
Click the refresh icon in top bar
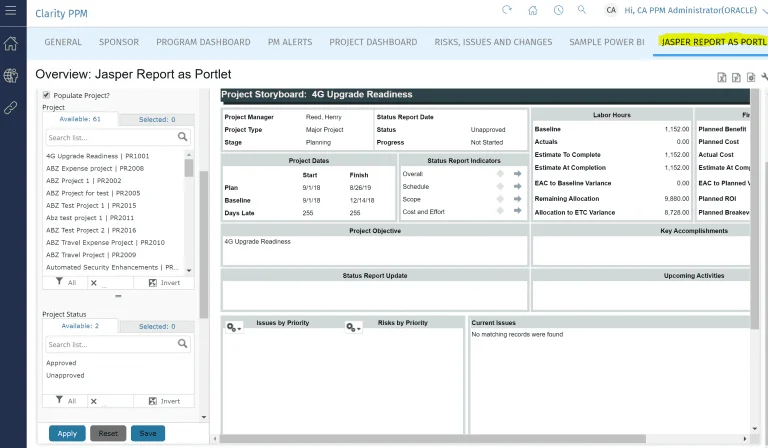pos(507,9)
